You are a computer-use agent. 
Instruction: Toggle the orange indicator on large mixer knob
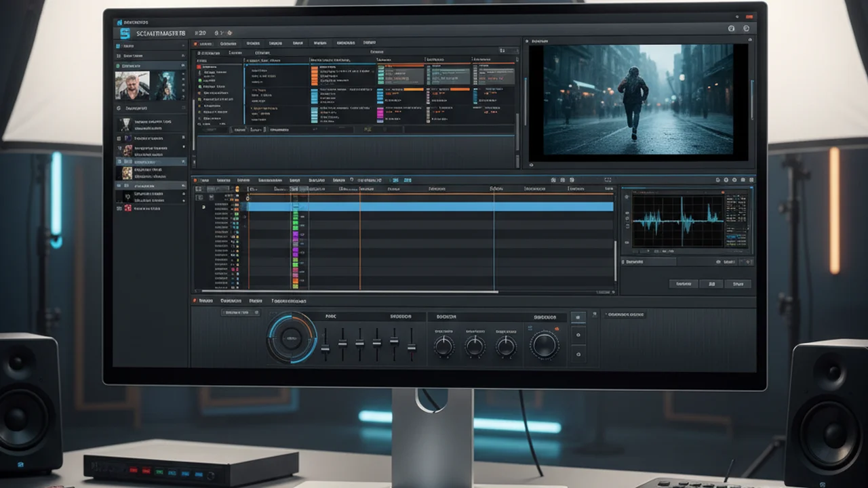click(x=556, y=329)
